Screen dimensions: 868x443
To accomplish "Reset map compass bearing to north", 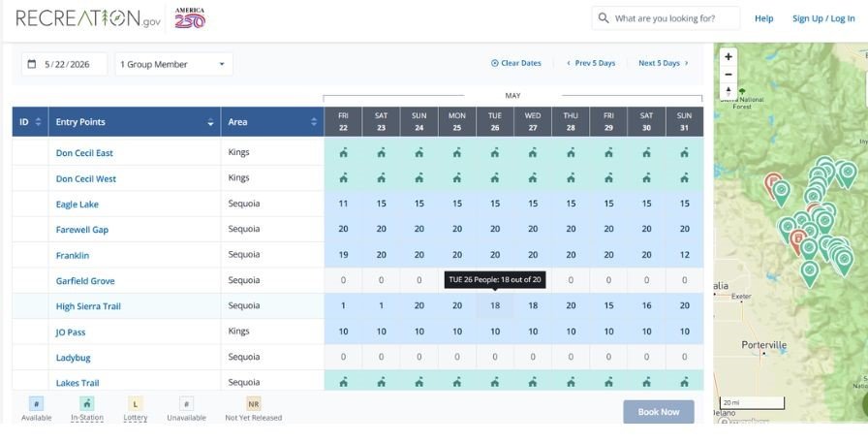I will (728, 91).
